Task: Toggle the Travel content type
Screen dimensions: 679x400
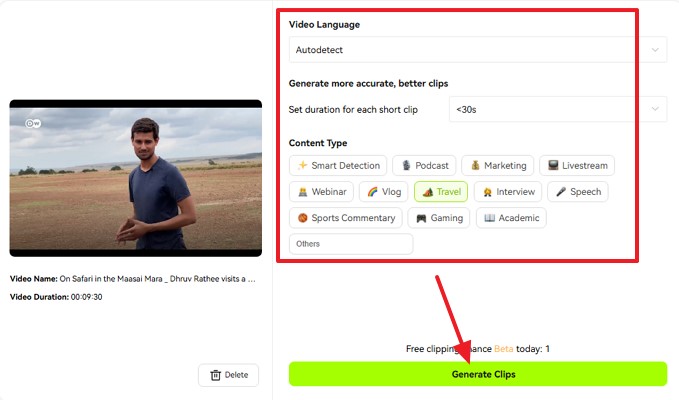Action: pyautogui.click(x=441, y=192)
